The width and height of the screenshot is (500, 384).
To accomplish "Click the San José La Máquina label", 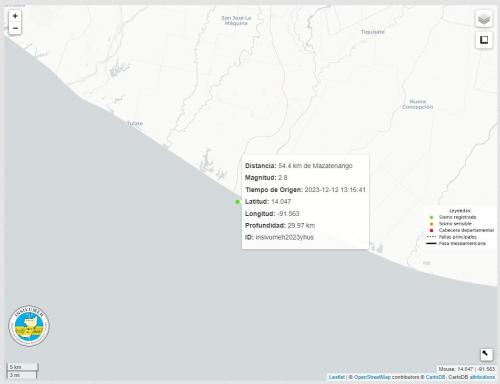I will tap(236, 20).
